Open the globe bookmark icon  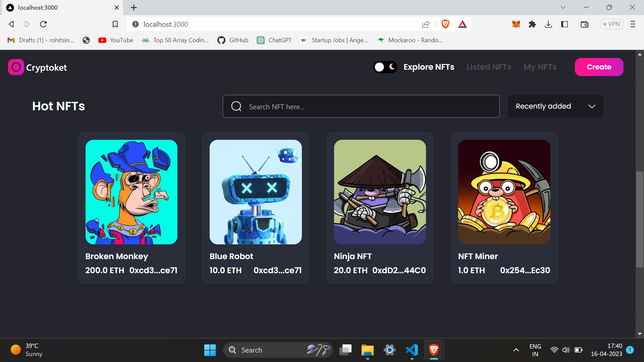click(x=86, y=40)
